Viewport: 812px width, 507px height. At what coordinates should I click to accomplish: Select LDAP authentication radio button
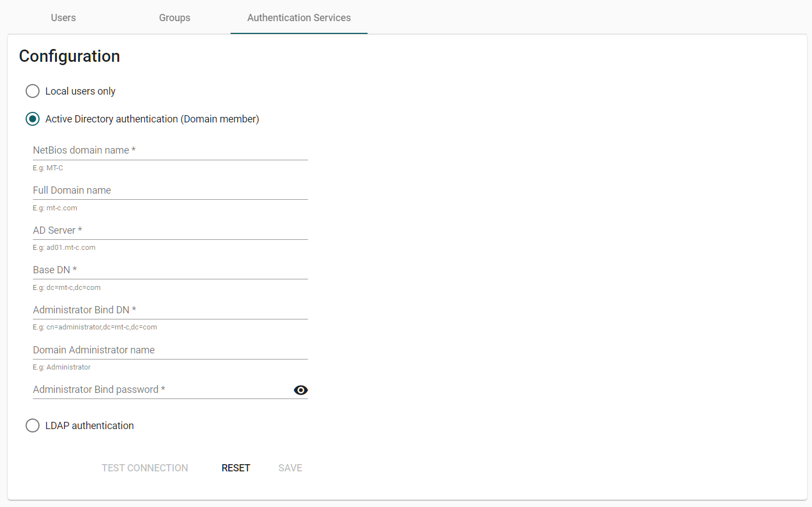tap(33, 426)
